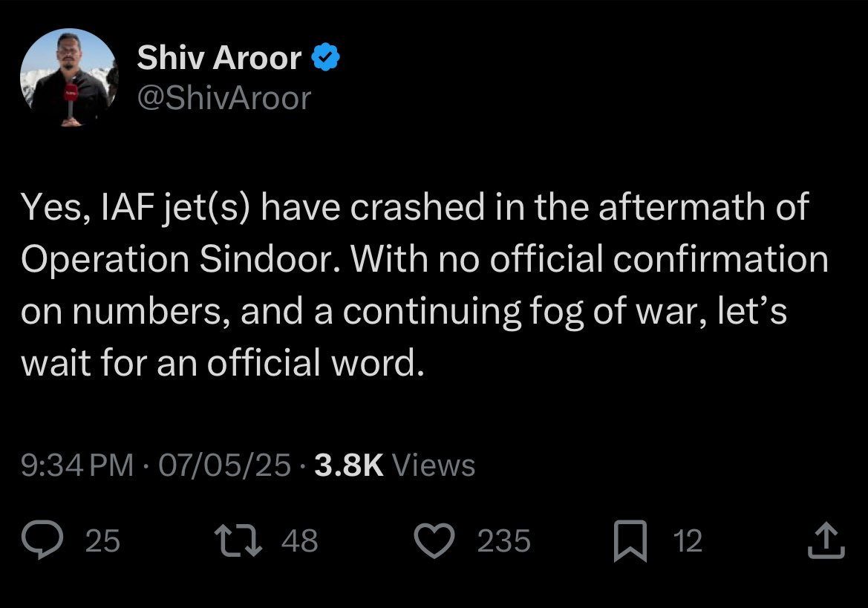Screen dimensions: 868x608
Task: Click the display name Shiv Aroor
Action: [219, 59]
